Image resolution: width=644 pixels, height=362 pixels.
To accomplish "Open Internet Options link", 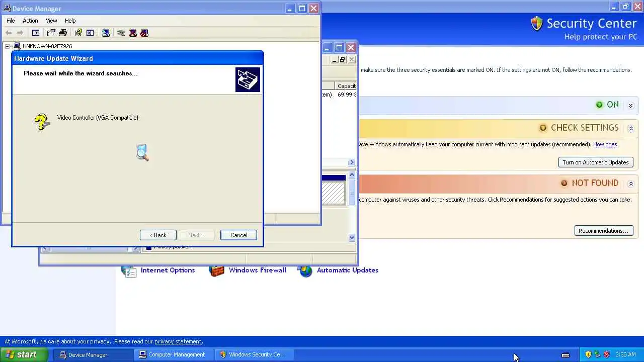I will click(168, 270).
